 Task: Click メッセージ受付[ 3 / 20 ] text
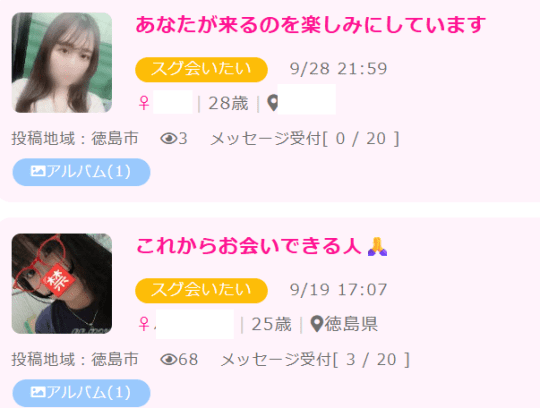(x=315, y=360)
